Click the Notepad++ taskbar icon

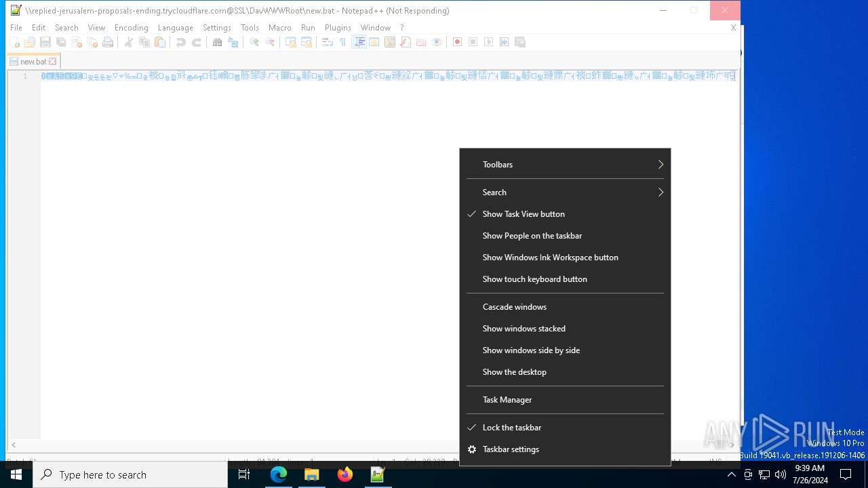point(378,474)
